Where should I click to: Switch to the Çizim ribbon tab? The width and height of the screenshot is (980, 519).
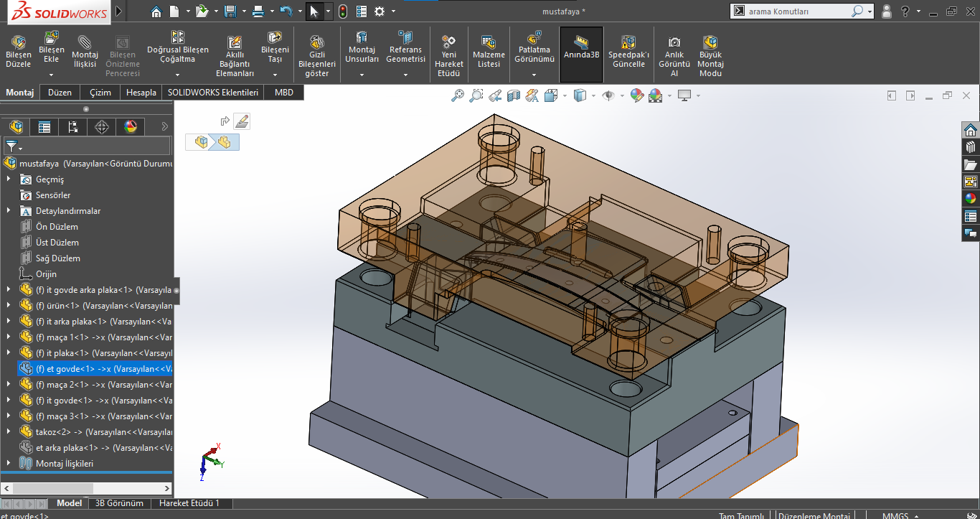coord(100,93)
